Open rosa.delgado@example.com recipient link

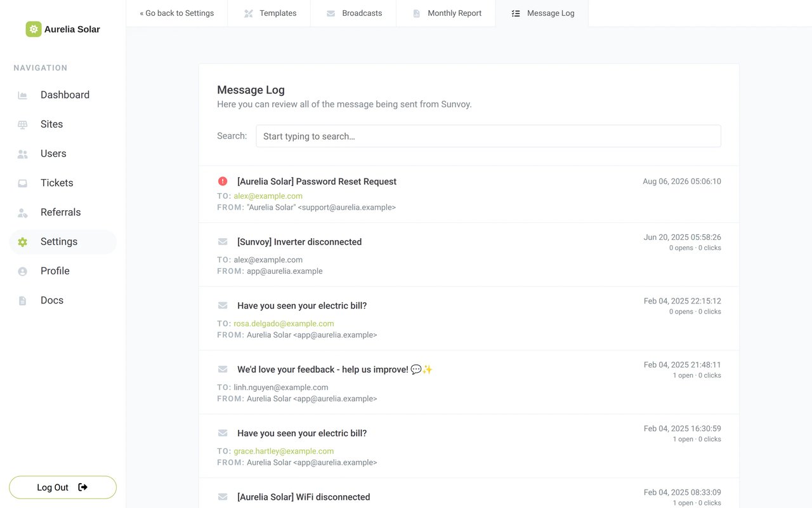(284, 324)
